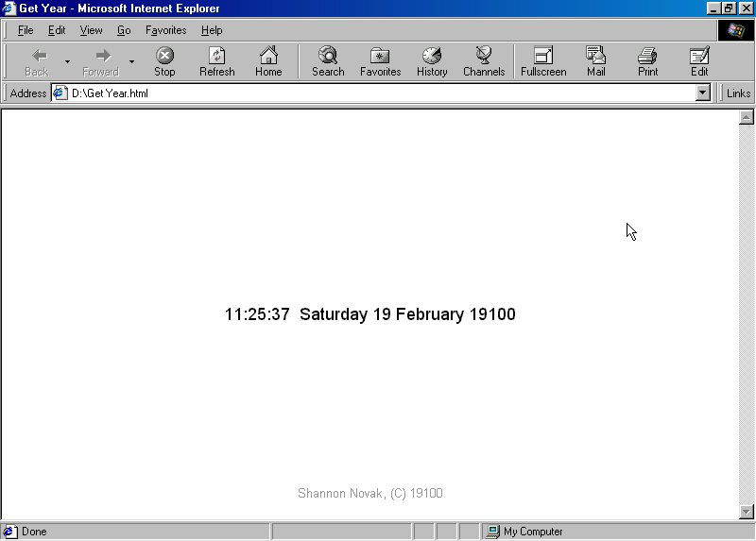Viewport: 756px width, 541px height.
Task: Expand the Links toolbar
Action: 738,93
